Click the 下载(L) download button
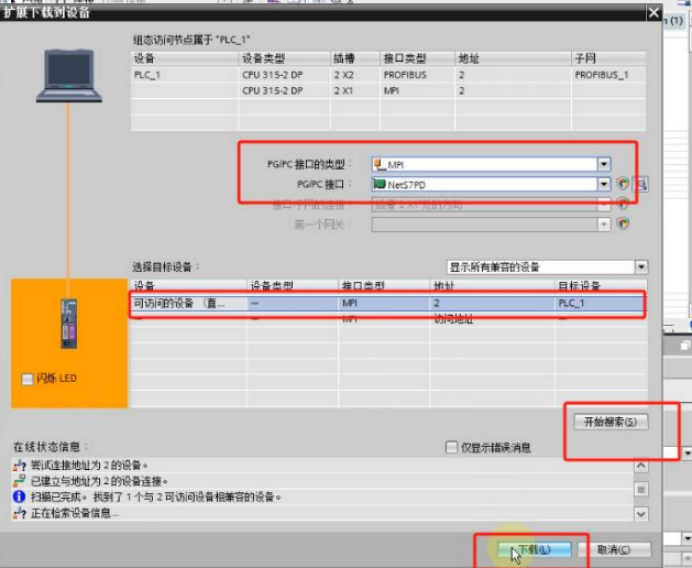 click(534, 549)
